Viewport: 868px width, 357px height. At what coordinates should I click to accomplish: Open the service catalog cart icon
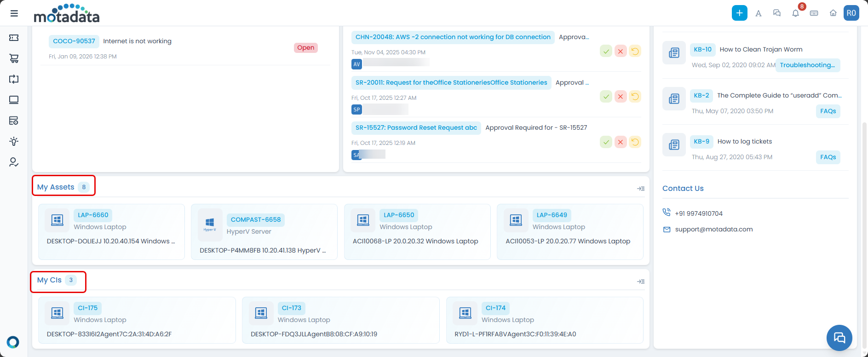click(x=14, y=58)
